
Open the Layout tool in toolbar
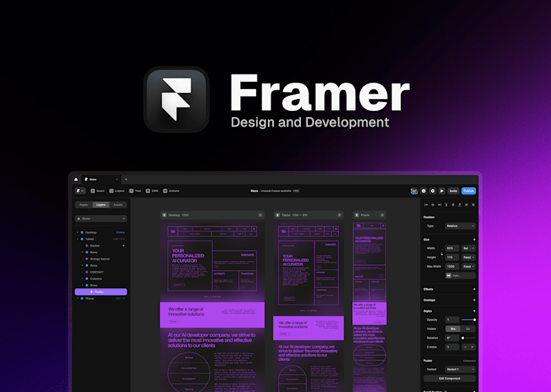(x=116, y=191)
